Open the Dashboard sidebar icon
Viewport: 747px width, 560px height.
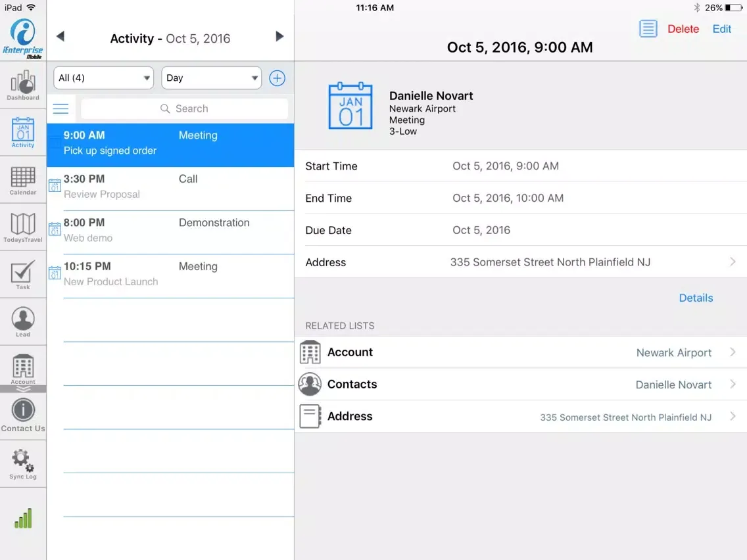click(23, 85)
